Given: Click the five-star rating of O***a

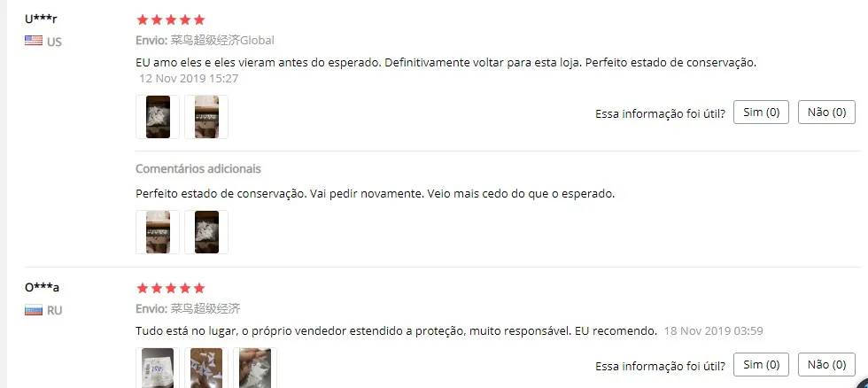Looking at the screenshot, I should pos(170,289).
